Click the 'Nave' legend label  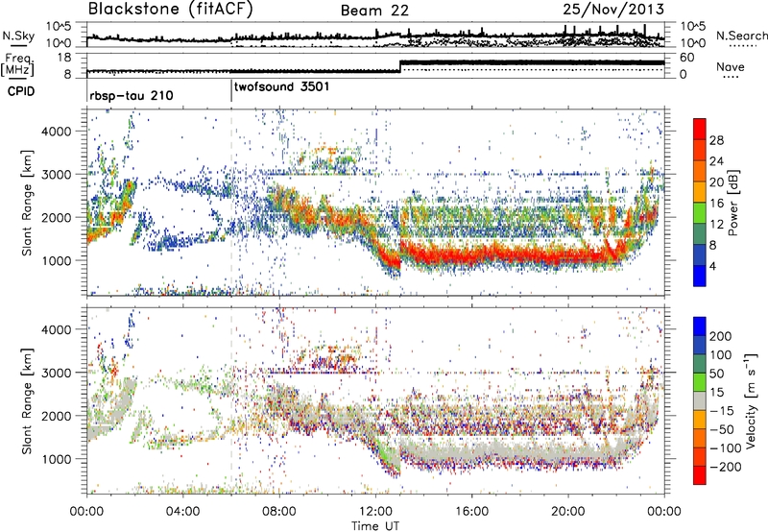click(731, 67)
